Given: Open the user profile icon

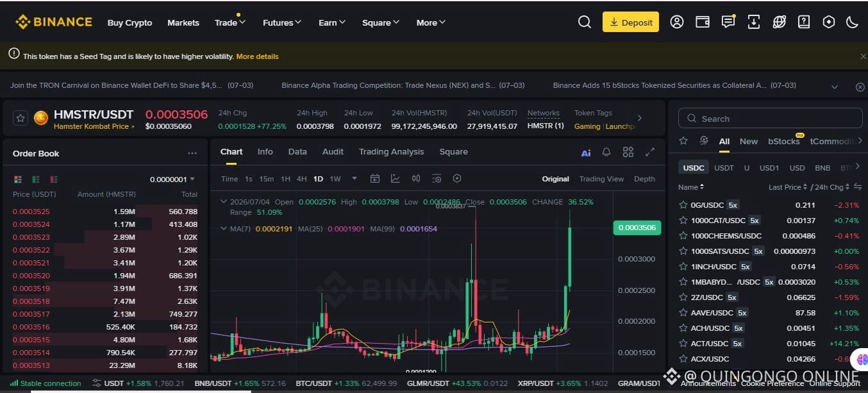Looking at the screenshot, I should pos(677,22).
